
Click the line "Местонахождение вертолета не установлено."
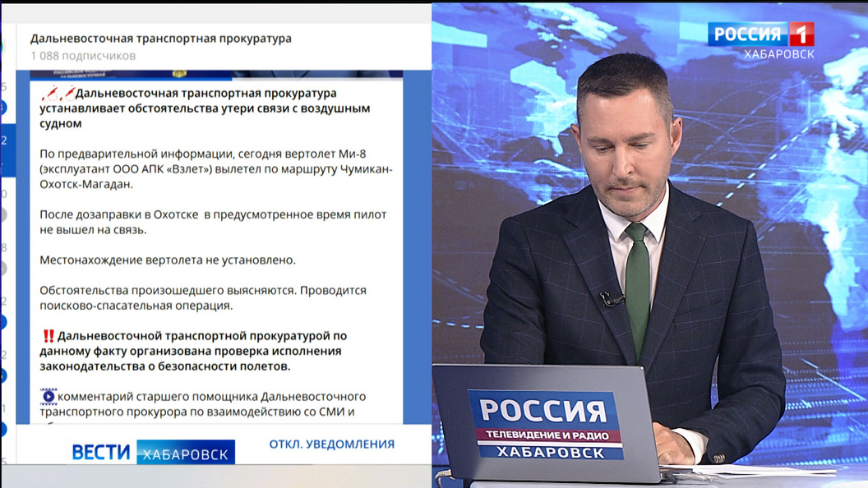click(x=168, y=260)
